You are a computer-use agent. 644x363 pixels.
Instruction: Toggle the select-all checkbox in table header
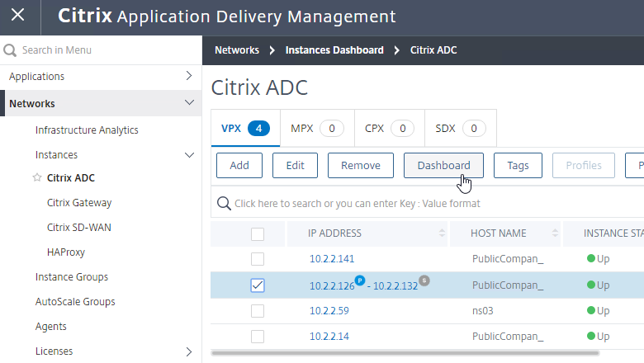point(258,234)
